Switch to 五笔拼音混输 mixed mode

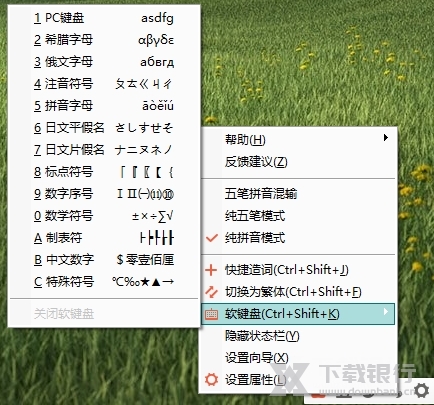(x=298, y=194)
